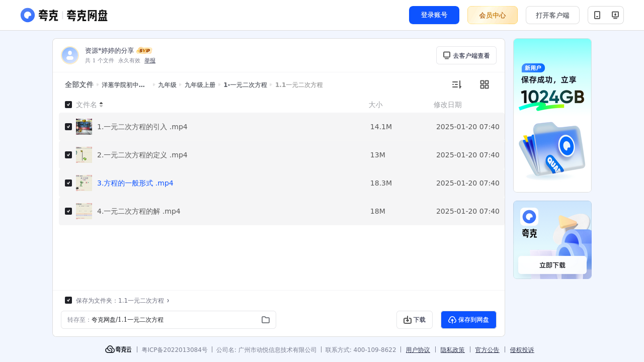This screenshot has height=362, width=644.
Task: Select 1.1一元二次方程 breadcrumb
Action: click(299, 85)
